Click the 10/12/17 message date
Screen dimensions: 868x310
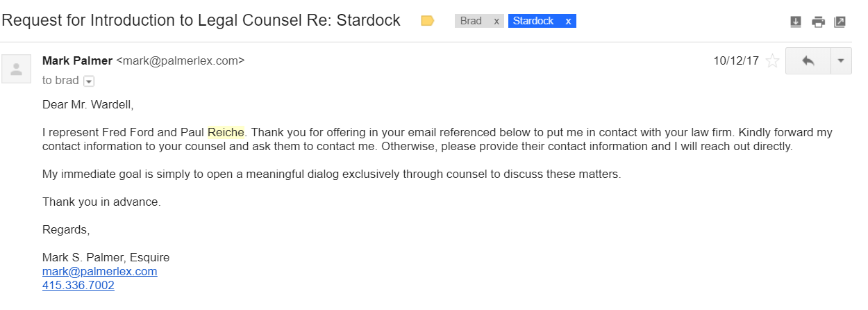736,60
